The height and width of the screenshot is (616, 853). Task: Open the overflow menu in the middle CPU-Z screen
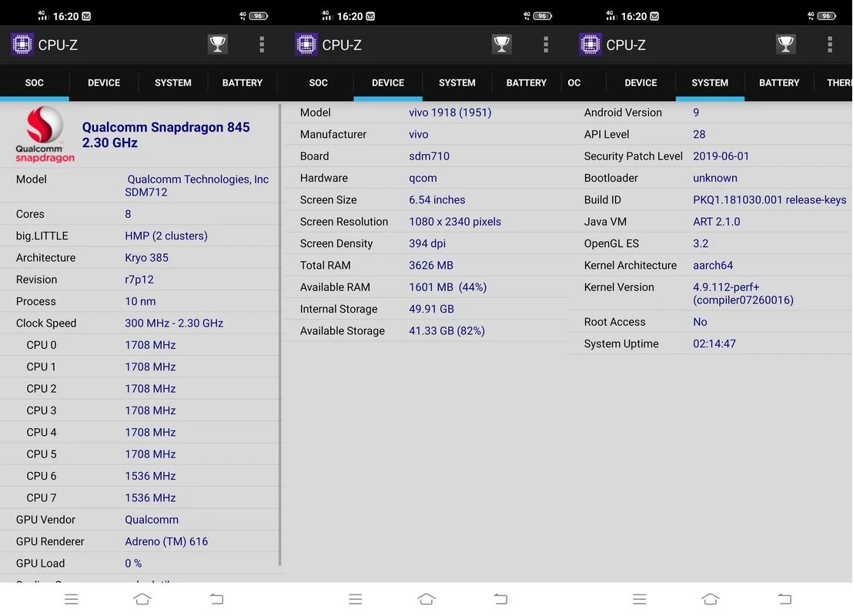546,44
